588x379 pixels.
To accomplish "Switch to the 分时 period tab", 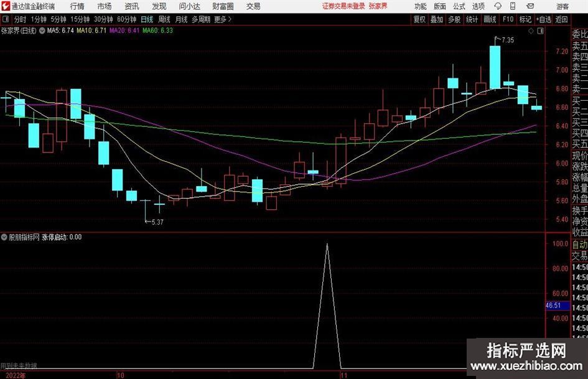I will [x=21, y=19].
